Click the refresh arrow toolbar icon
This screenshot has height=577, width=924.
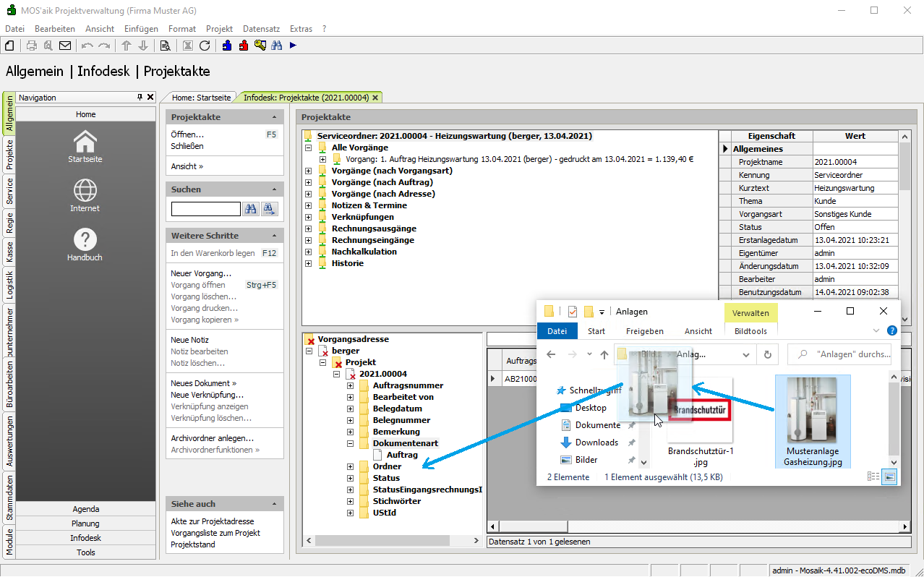205,46
